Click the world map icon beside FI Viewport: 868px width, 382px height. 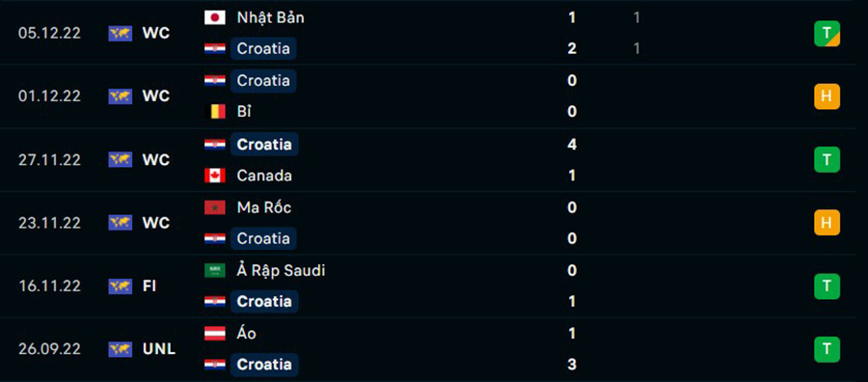[x=121, y=286]
